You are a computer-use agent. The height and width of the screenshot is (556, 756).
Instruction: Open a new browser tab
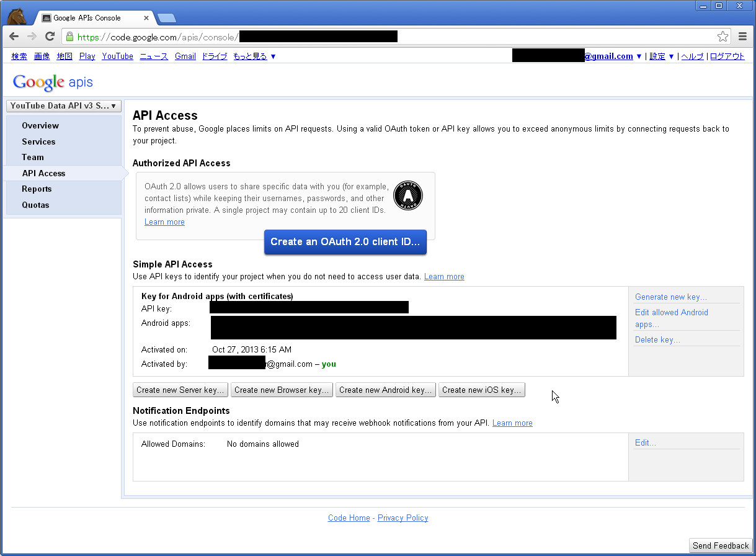(166, 18)
